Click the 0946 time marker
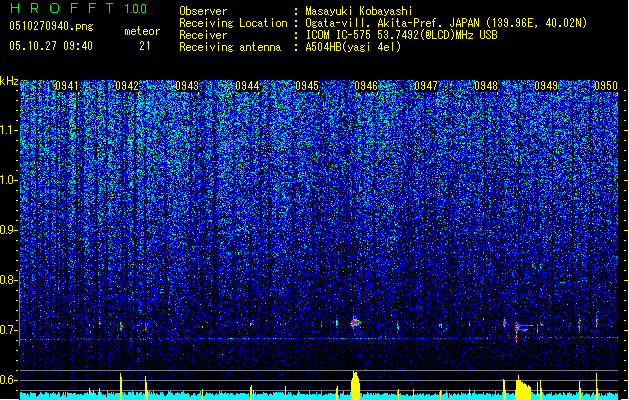Screen dimensions: 629x400 point(366,86)
